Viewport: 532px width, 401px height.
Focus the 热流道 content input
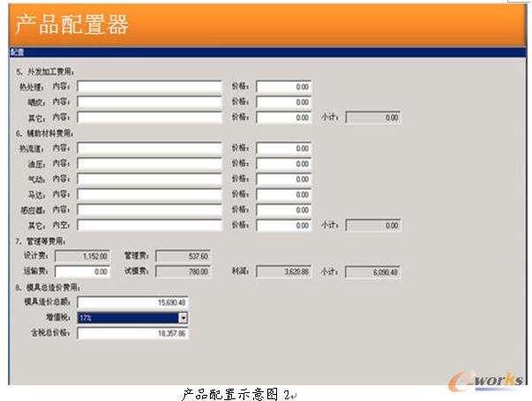pyautogui.click(x=149, y=149)
